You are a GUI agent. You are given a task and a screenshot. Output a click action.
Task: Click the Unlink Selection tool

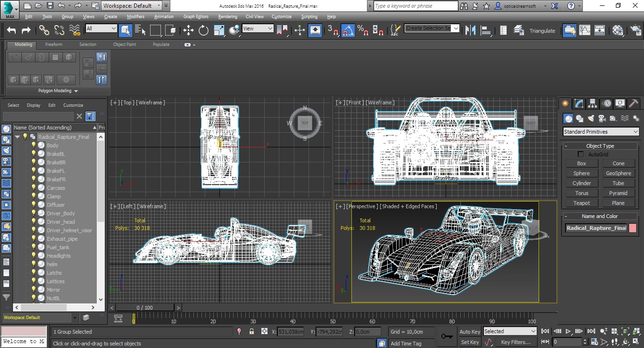click(59, 30)
